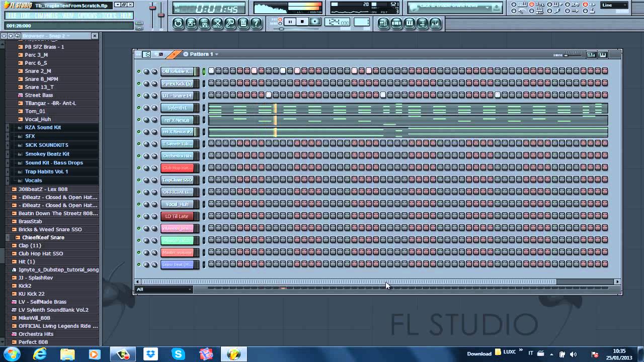This screenshot has width=644, height=362.
Task: Open the step sequencer view icon
Action: pos(396,23)
